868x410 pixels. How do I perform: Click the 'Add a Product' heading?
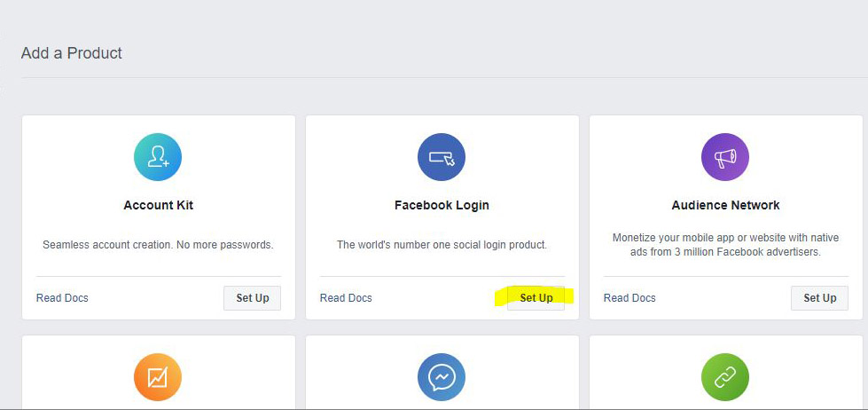click(x=72, y=53)
